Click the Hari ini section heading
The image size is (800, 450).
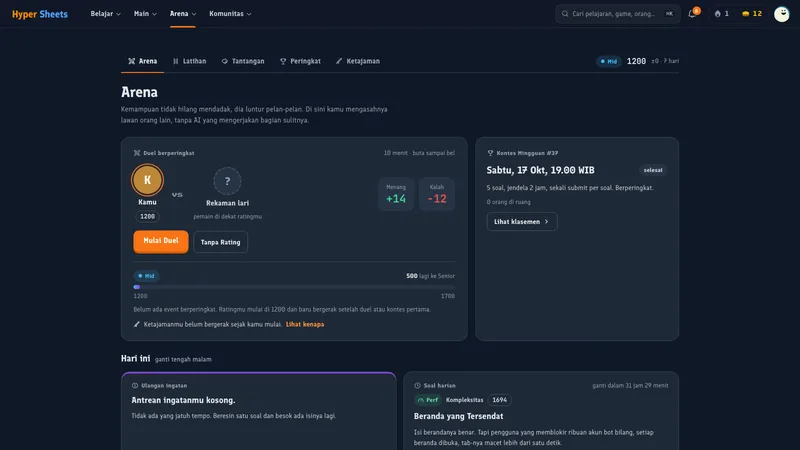[136, 359]
